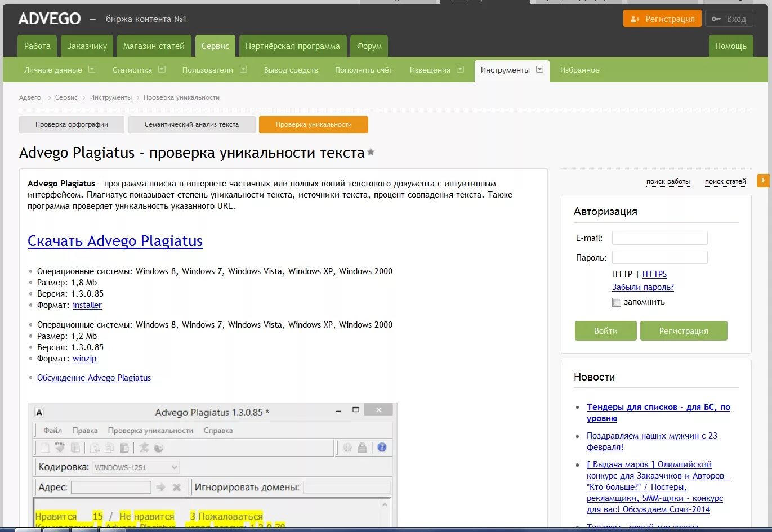Expand the Инструменты dropdown arrow
772x532 pixels.
pos(539,69)
